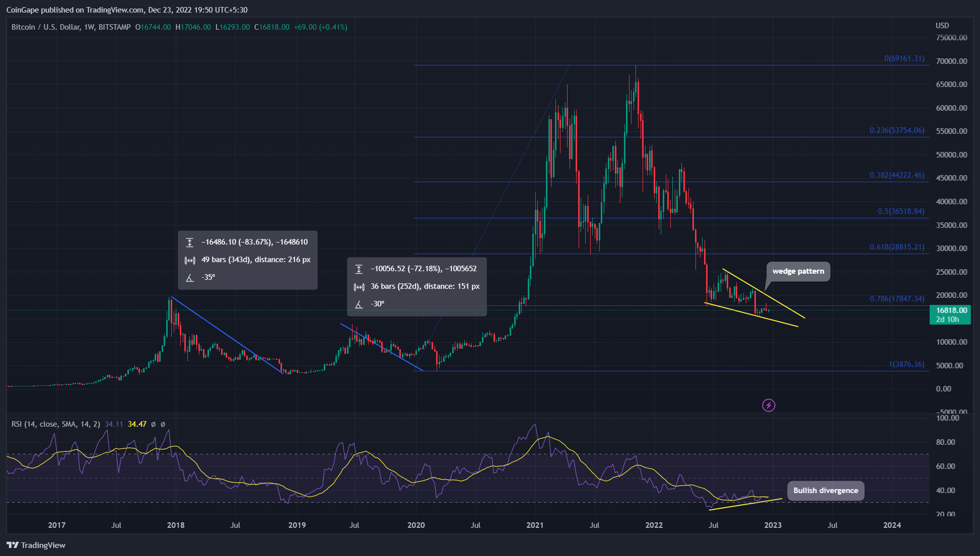
Task: Click first ø symbol in RSI legend
Action: point(154,424)
